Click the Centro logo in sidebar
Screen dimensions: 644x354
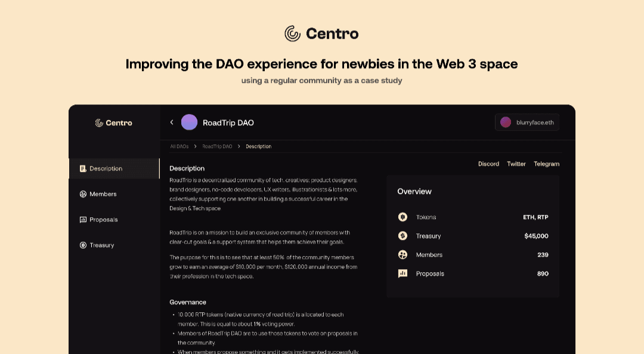(114, 123)
